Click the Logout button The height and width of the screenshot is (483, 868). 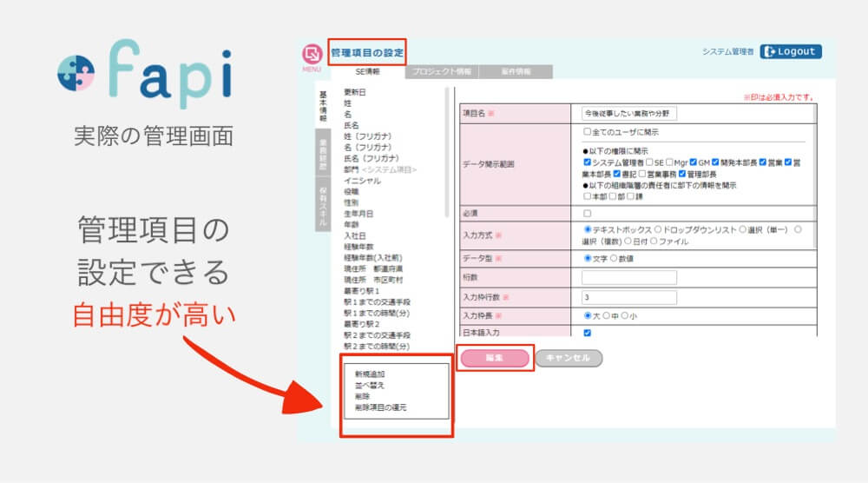[x=790, y=51]
